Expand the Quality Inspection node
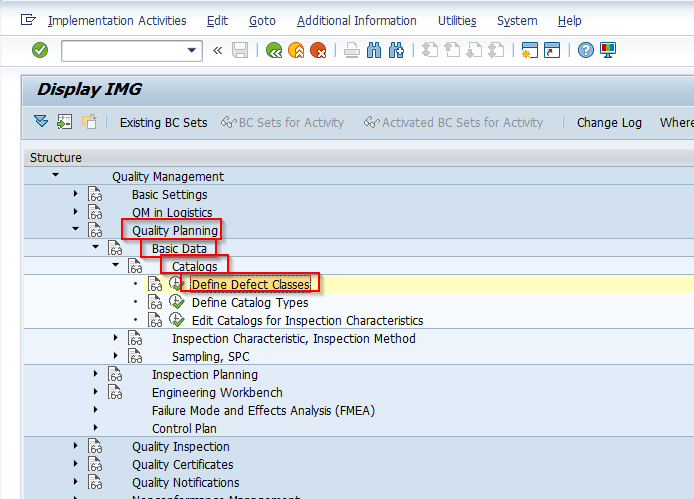 coord(76,445)
